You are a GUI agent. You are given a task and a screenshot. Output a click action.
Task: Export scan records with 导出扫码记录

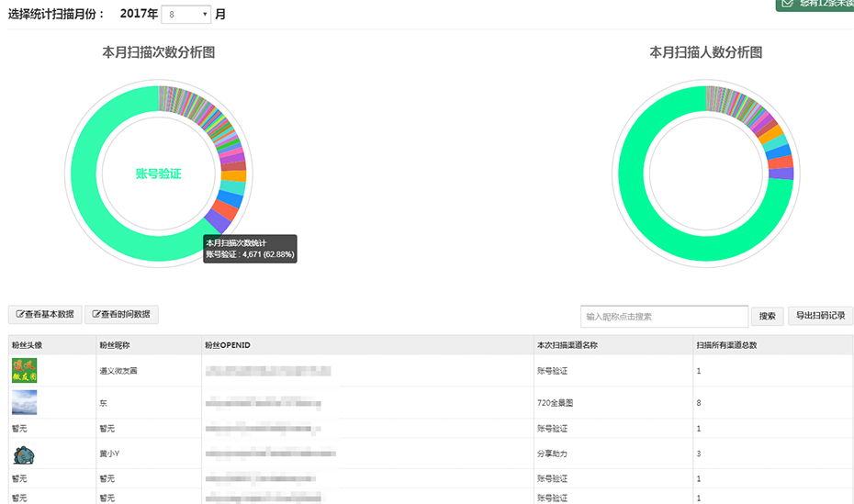click(820, 317)
